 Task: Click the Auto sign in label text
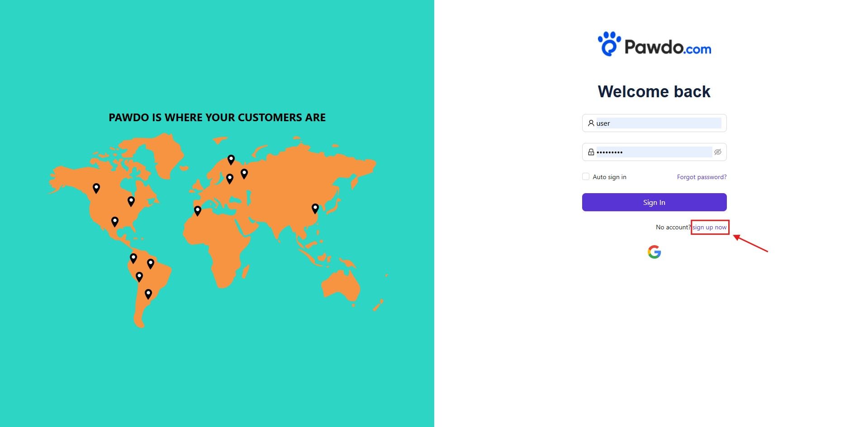609,177
